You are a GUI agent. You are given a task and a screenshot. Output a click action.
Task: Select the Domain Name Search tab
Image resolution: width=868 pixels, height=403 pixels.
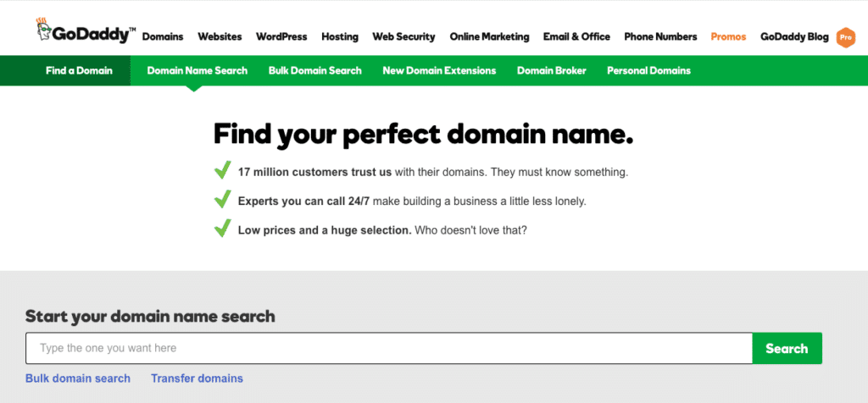(197, 71)
